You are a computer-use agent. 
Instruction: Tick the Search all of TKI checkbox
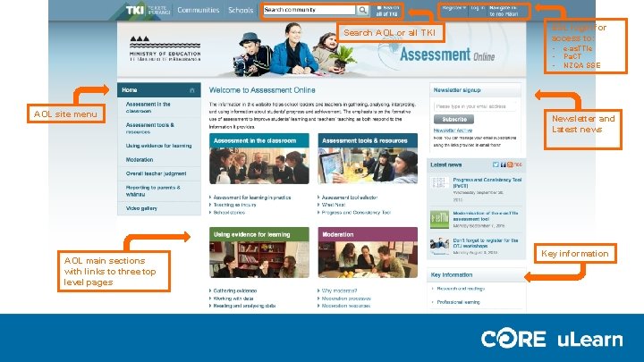click(x=379, y=7)
